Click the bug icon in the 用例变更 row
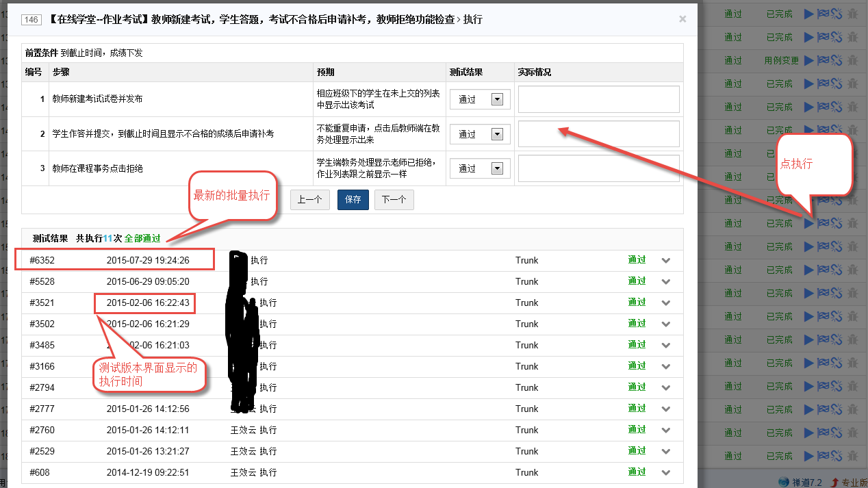The width and height of the screenshot is (868, 488). coord(852,60)
